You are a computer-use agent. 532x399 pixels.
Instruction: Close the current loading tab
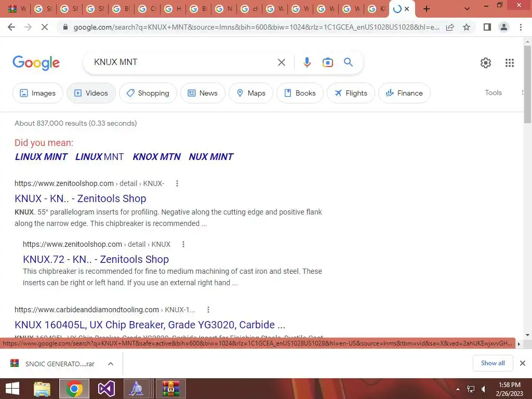tap(407, 9)
